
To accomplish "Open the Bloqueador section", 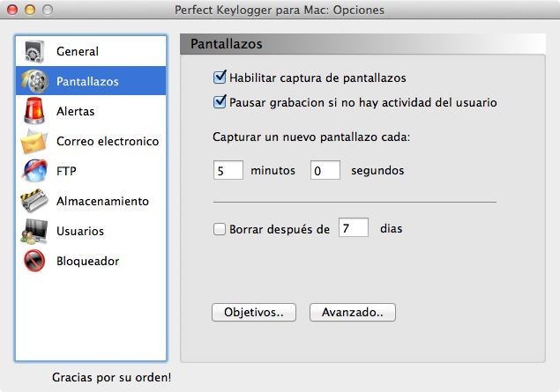I will (x=91, y=261).
